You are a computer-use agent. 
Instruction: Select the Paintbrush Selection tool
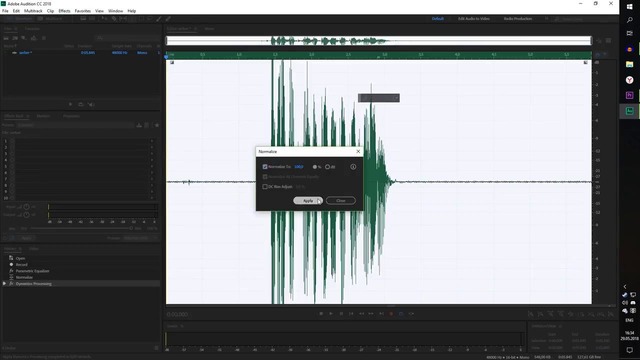pos(159,19)
